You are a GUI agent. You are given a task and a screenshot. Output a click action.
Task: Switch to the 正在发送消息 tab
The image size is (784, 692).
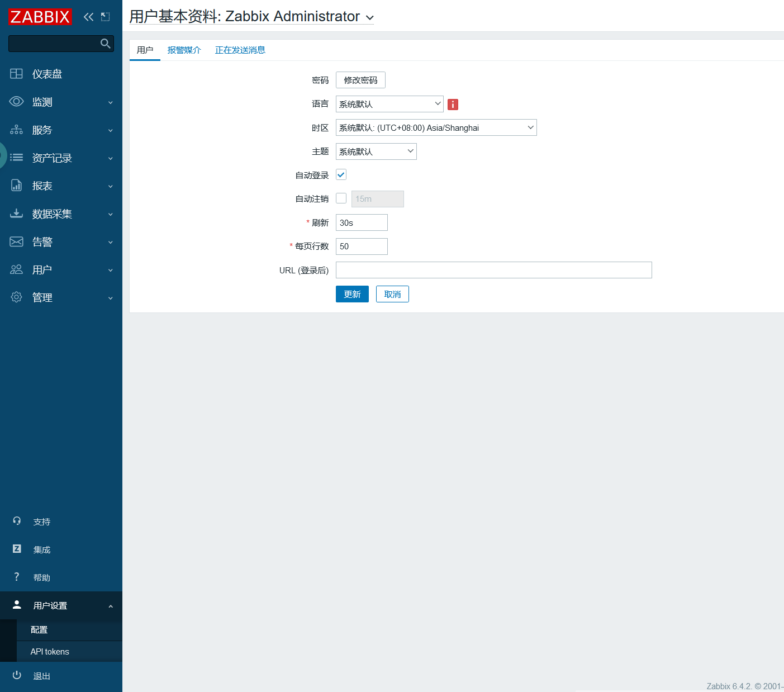(240, 50)
